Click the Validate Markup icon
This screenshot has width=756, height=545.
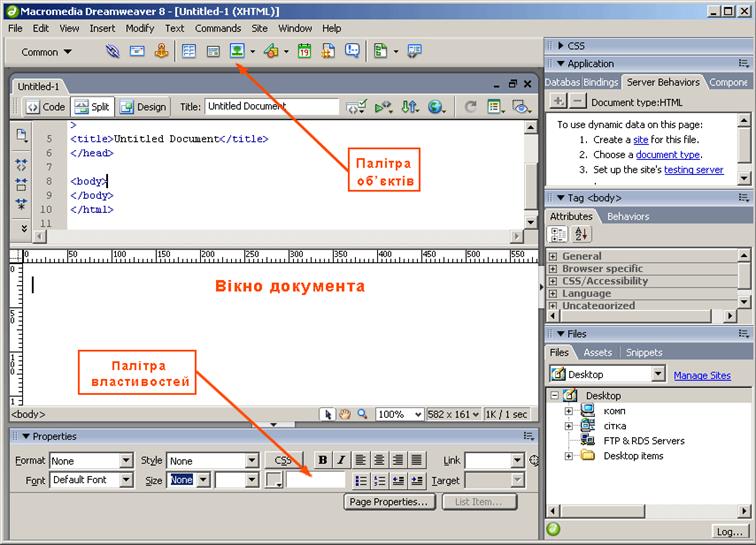click(383, 107)
